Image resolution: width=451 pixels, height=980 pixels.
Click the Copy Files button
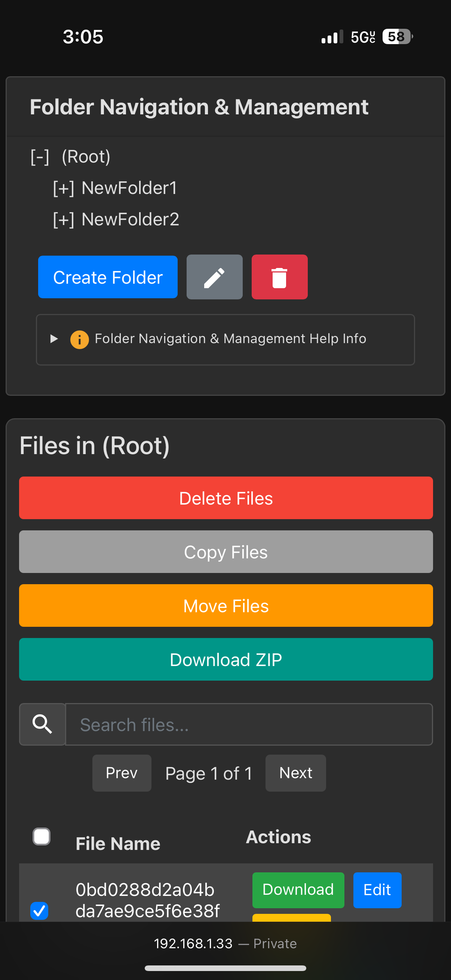[226, 552]
